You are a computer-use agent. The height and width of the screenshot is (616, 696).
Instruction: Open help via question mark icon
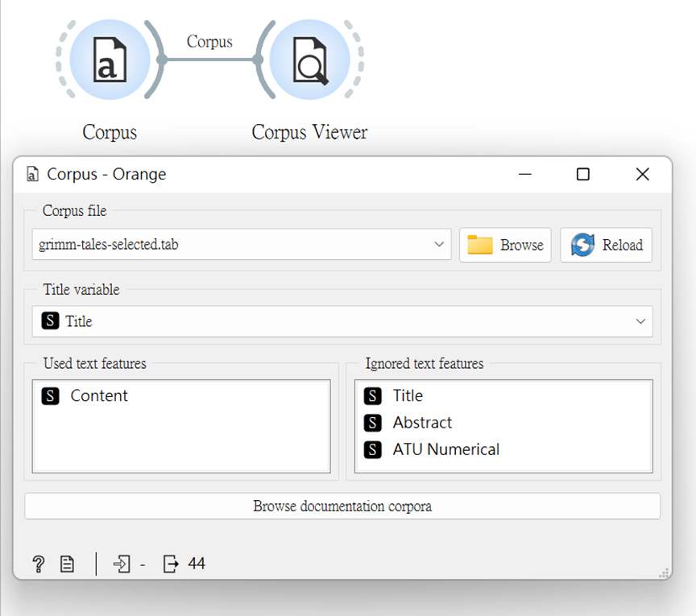(39, 564)
